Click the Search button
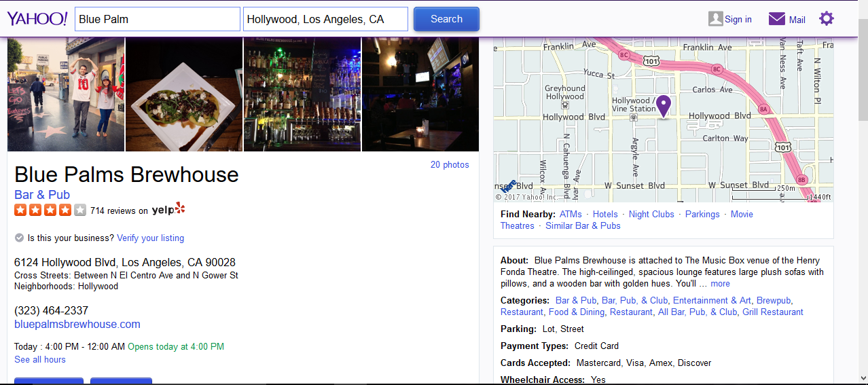 [446, 19]
